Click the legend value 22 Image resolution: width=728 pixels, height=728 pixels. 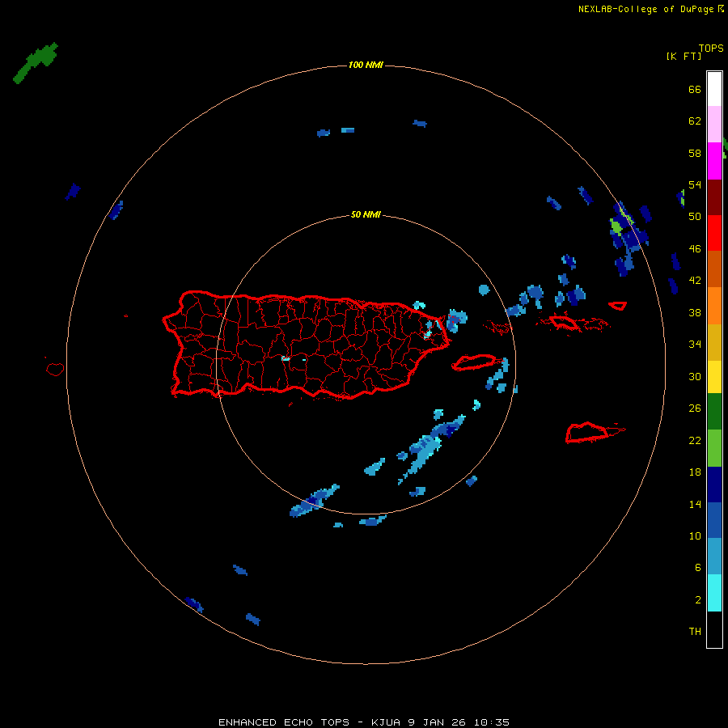click(x=695, y=441)
